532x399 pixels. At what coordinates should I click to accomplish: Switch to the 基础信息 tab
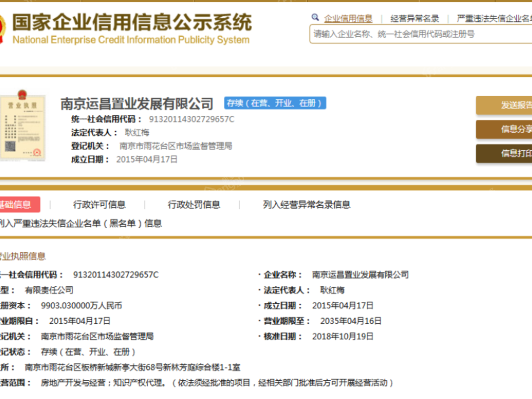click(x=20, y=204)
